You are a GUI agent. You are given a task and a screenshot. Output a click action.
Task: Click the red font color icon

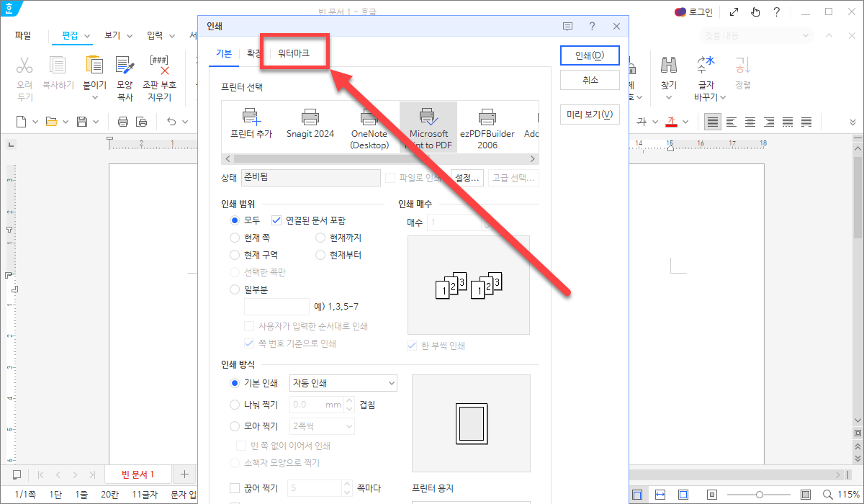point(672,122)
